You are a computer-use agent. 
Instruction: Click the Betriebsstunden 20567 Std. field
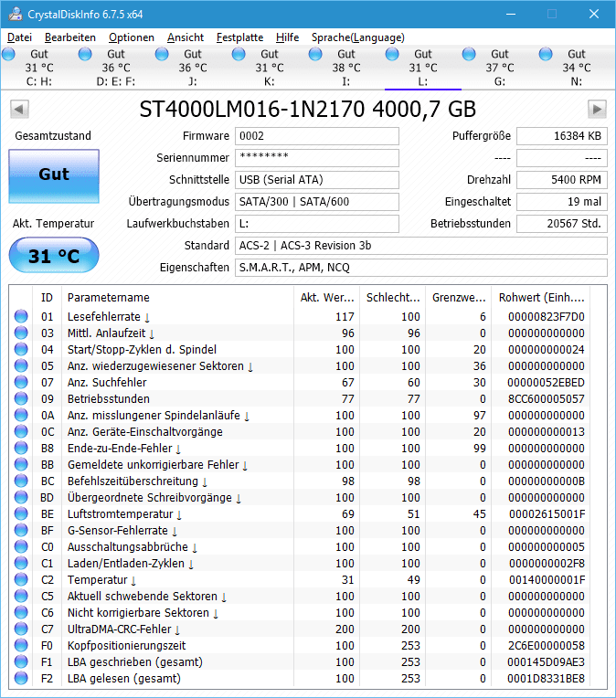[x=562, y=224]
